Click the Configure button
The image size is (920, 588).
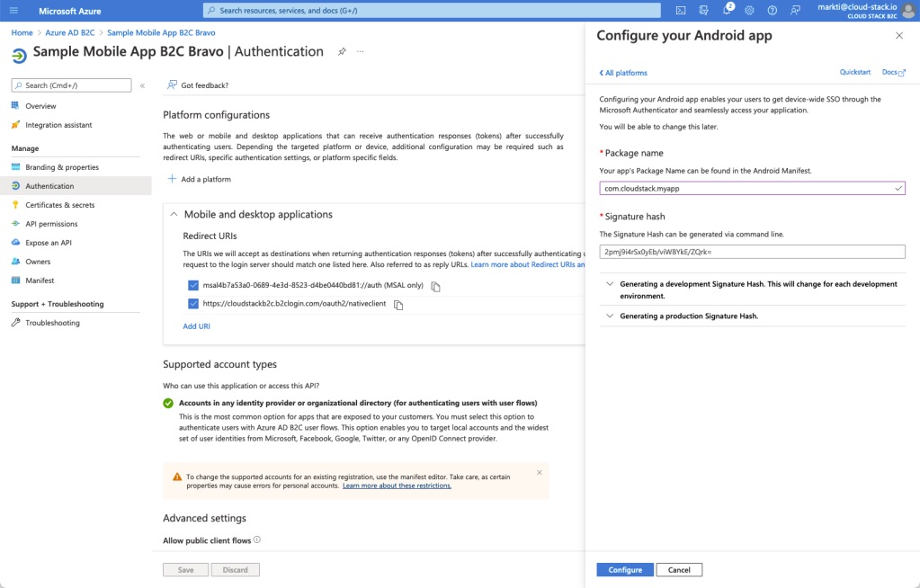[x=625, y=570]
